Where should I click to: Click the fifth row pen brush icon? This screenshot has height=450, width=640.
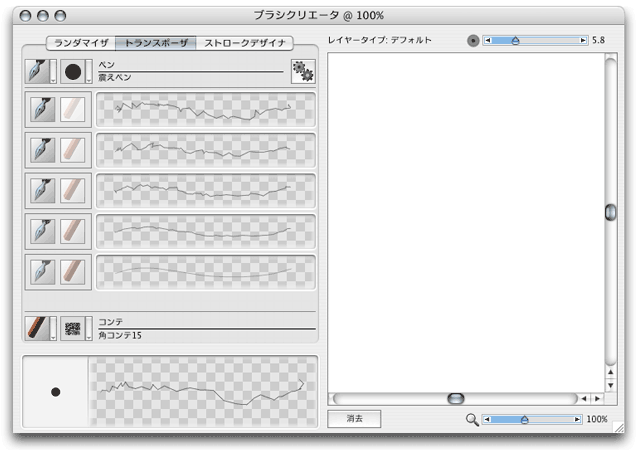tap(42, 272)
